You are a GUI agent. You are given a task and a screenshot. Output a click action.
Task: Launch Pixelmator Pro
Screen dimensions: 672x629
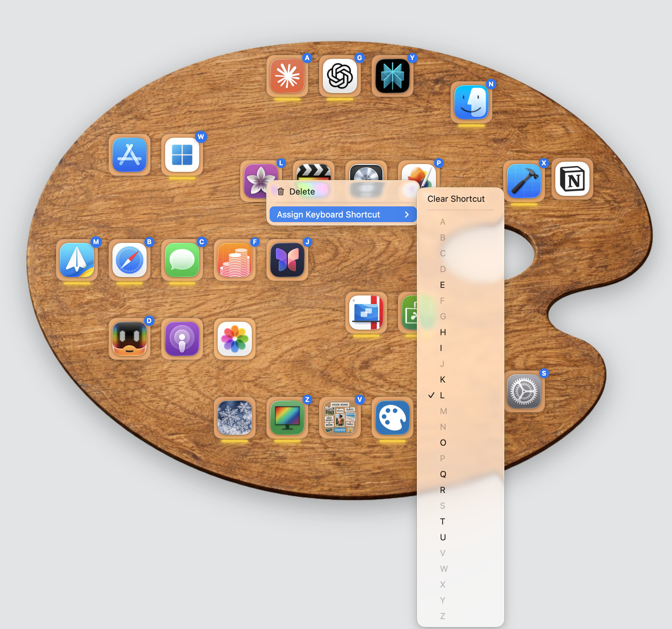419,174
